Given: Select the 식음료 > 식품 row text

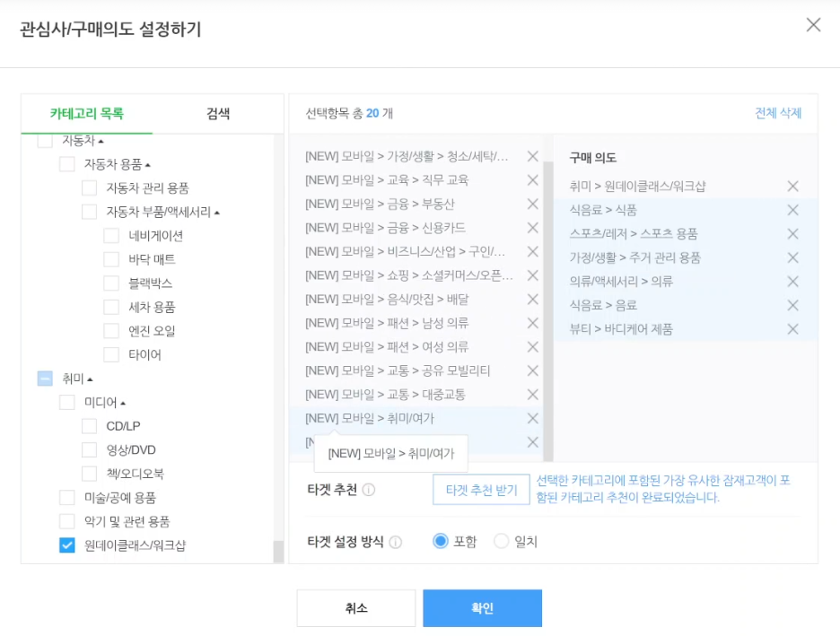Looking at the screenshot, I should tap(603, 210).
